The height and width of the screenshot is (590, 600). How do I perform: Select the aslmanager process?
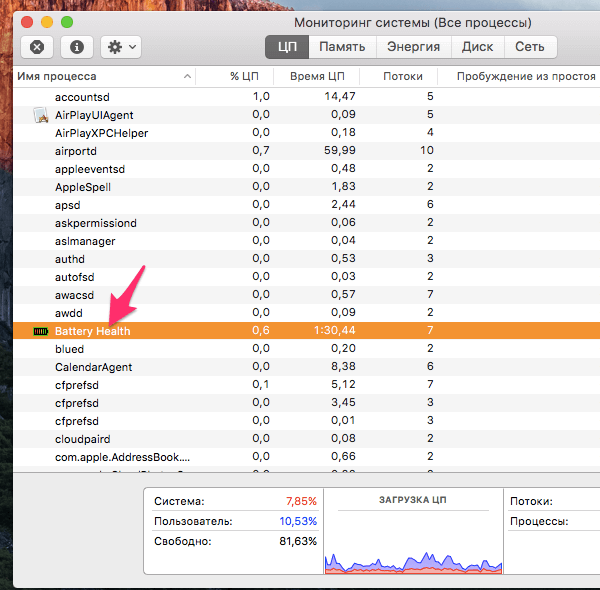pyautogui.click(x=85, y=241)
